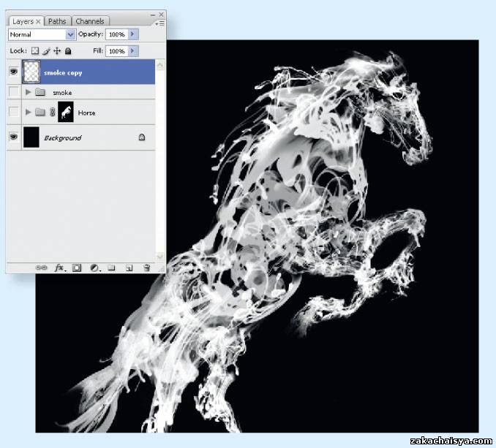Click the link layers icon

click(x=41, y=267)
